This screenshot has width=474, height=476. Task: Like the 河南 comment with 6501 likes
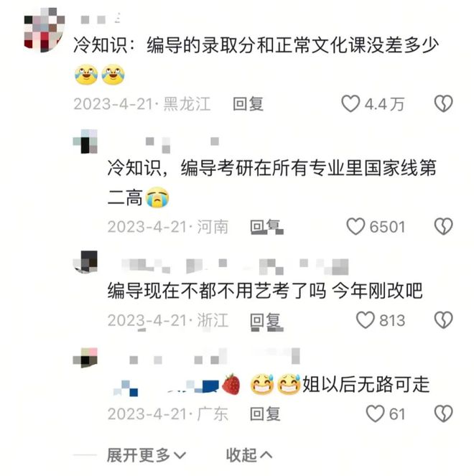355,226
